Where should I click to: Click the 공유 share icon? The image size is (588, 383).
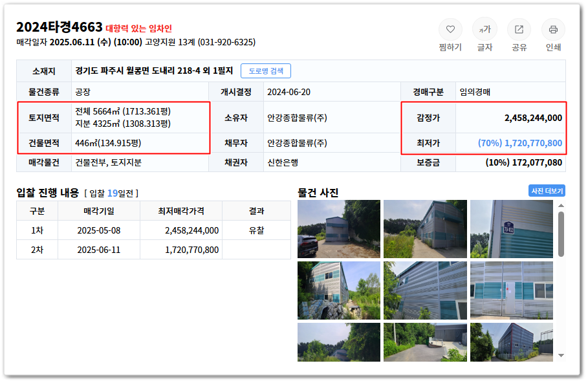click(x=519, y=29)
